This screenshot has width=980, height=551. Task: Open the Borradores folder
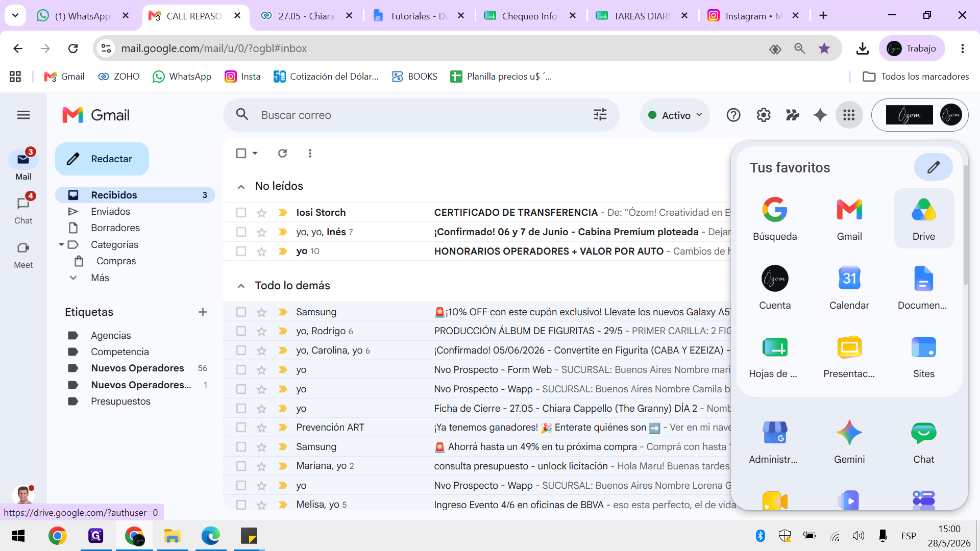click(x=115, y=228)
